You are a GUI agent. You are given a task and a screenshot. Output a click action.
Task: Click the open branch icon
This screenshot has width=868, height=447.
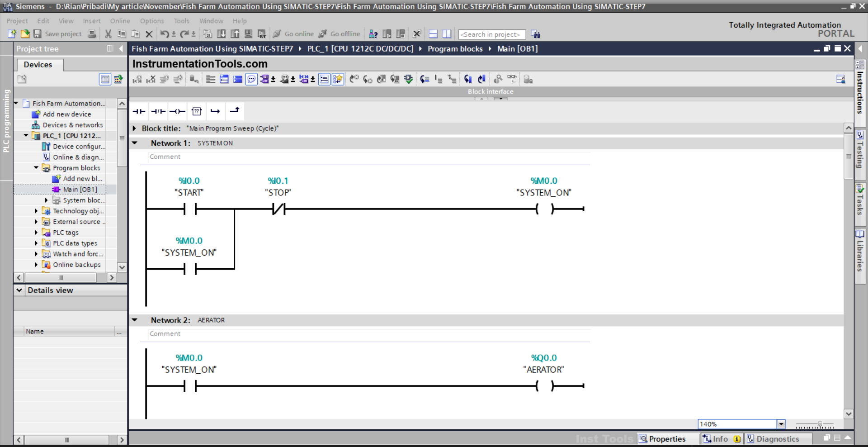pyautogui.click(x=215, y=111)
